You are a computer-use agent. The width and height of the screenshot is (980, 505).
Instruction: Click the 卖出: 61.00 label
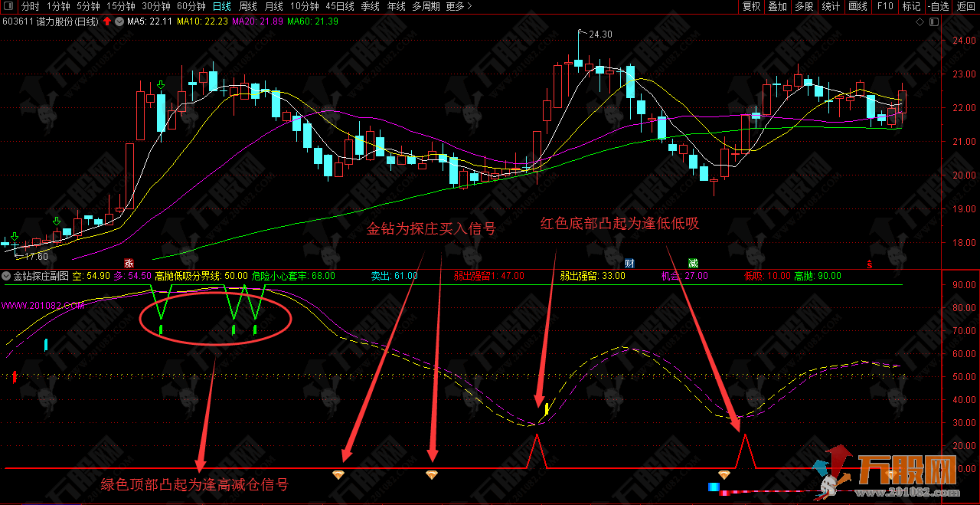(x=394, y=276)
